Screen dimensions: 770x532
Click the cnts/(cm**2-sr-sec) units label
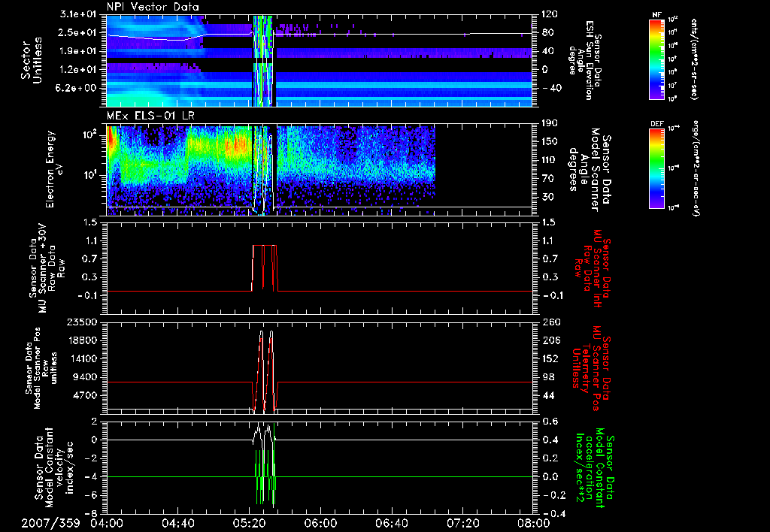coord(694,59)
